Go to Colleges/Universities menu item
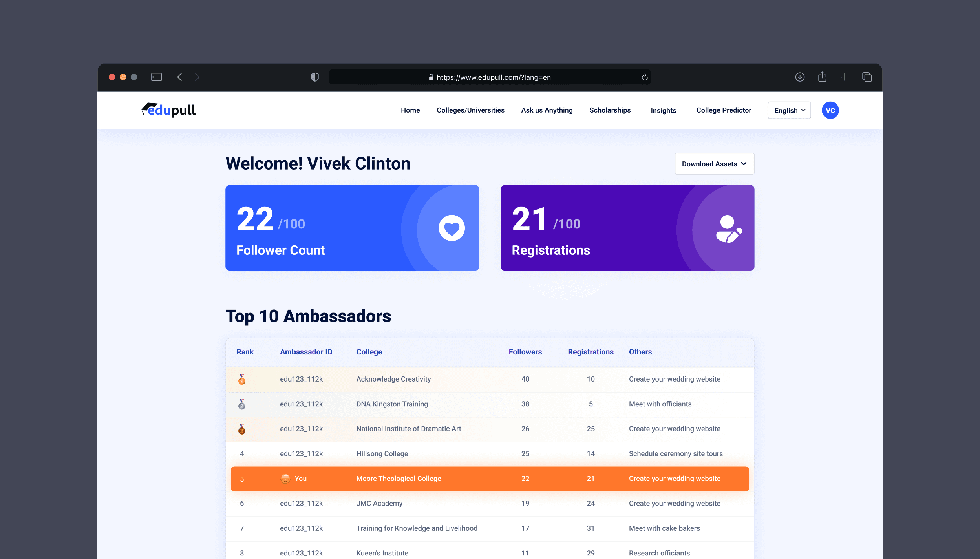Screen dimensions: 980x559 click(470, 110)
